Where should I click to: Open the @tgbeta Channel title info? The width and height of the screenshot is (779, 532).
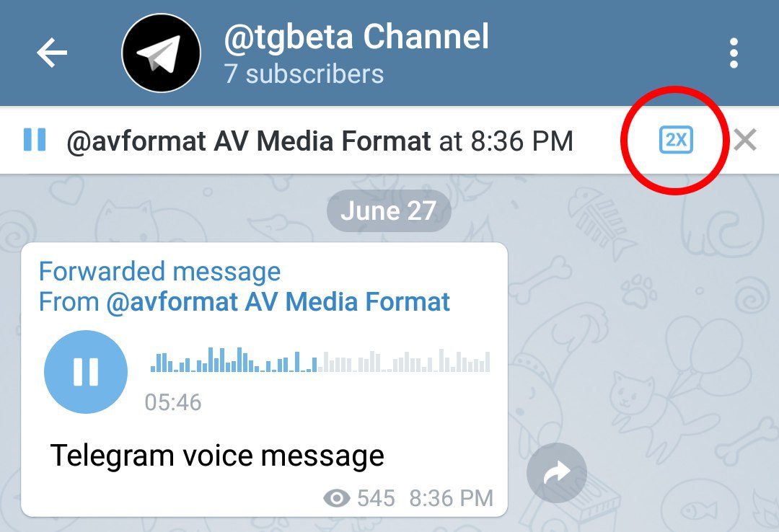coord(356,37)
